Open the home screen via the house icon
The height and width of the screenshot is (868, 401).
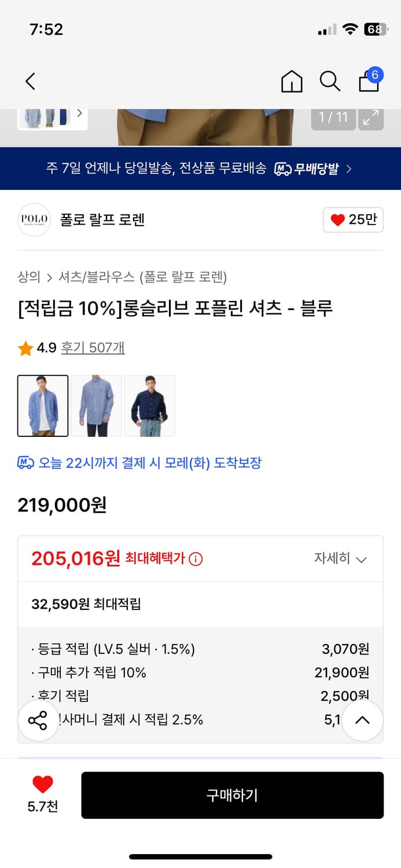(x=292, y=82)
